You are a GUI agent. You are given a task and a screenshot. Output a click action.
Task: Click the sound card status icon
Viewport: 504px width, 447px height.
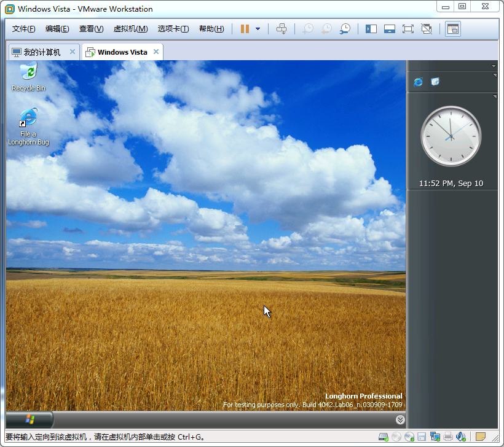tap(461, 437)
